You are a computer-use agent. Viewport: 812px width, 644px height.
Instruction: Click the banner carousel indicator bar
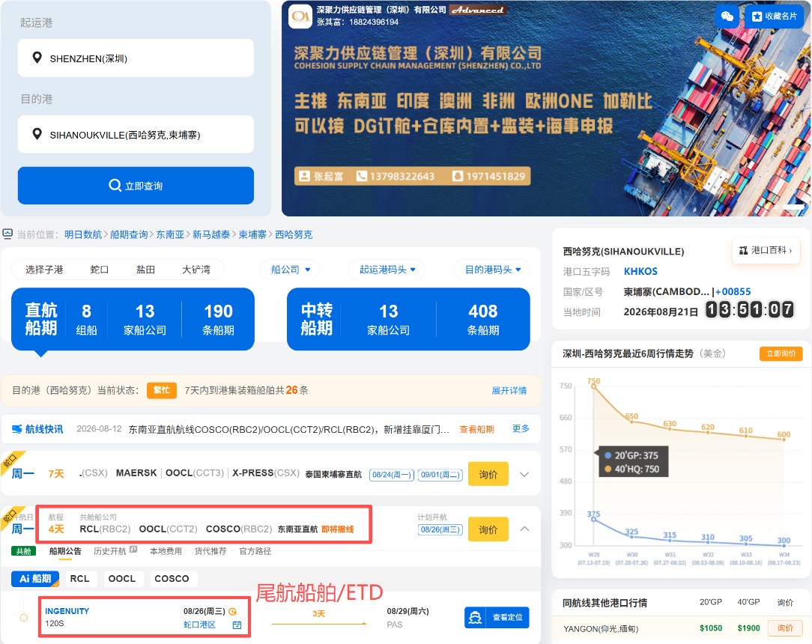tap(793, 207)
